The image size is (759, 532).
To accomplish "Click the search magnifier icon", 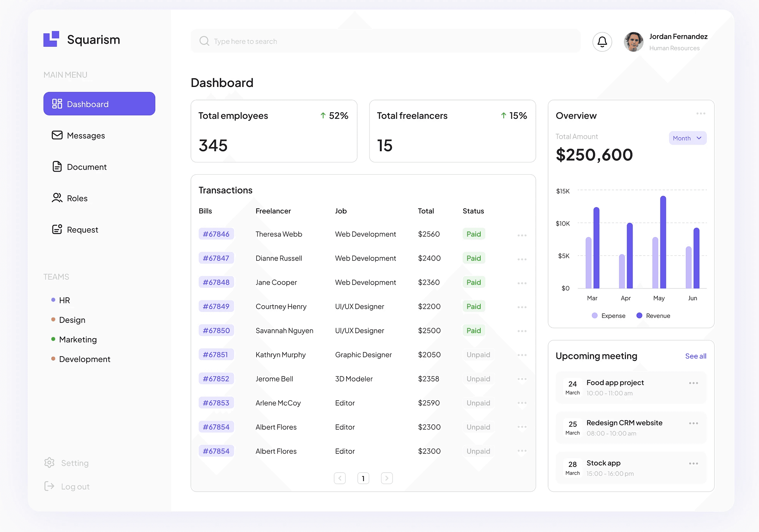I will (x=204, y=41).
